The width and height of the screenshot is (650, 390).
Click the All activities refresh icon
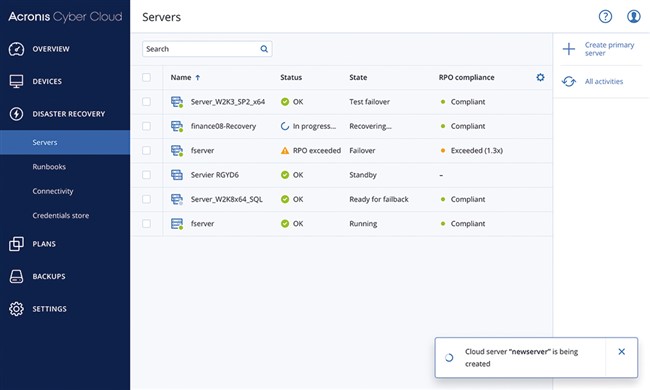point(569,81)
